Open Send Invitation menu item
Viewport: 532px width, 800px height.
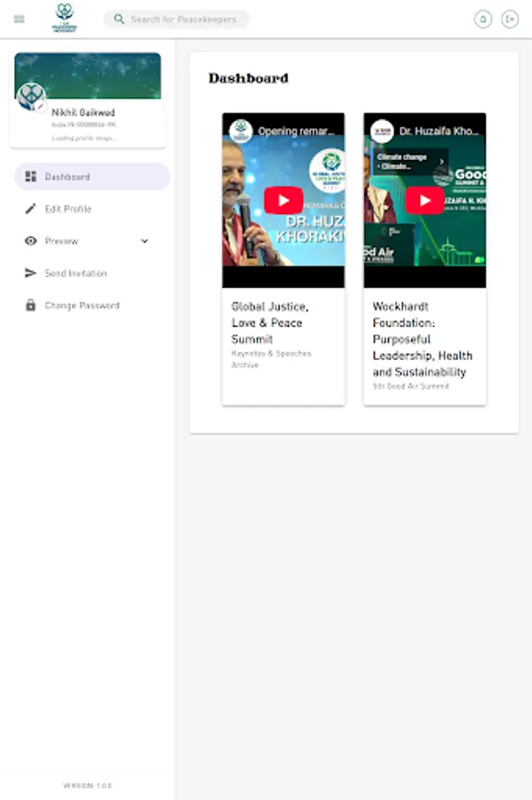[x=92, y=273]
